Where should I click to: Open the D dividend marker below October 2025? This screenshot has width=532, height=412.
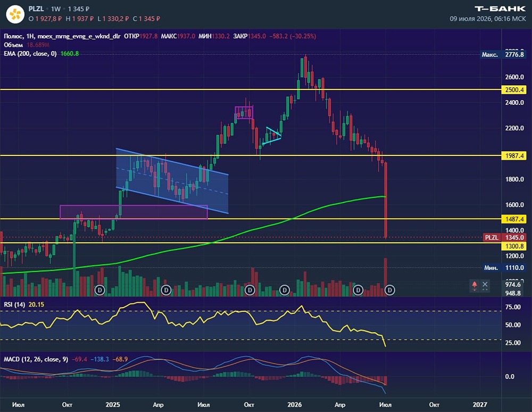250,290
